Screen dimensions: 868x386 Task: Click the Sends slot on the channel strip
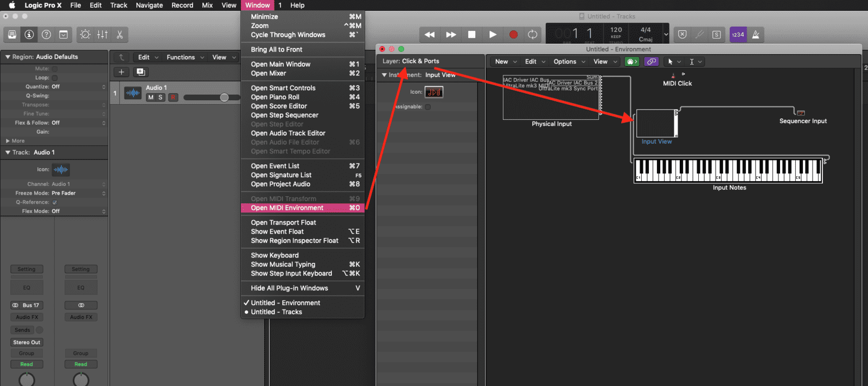(22, 330)
